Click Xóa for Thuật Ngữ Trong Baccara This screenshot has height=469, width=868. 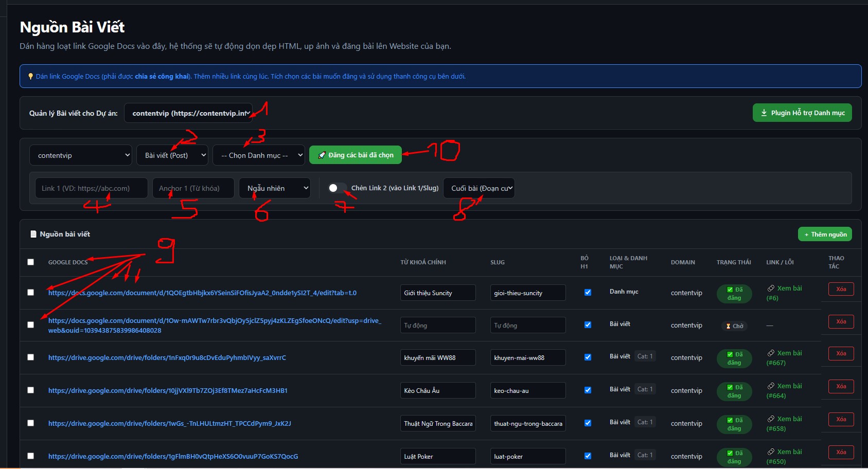[841, 419]
